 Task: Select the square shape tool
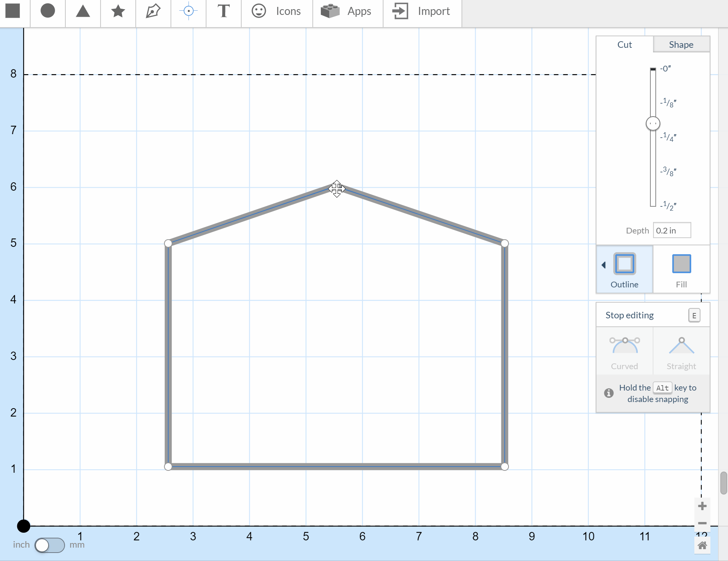13,11
